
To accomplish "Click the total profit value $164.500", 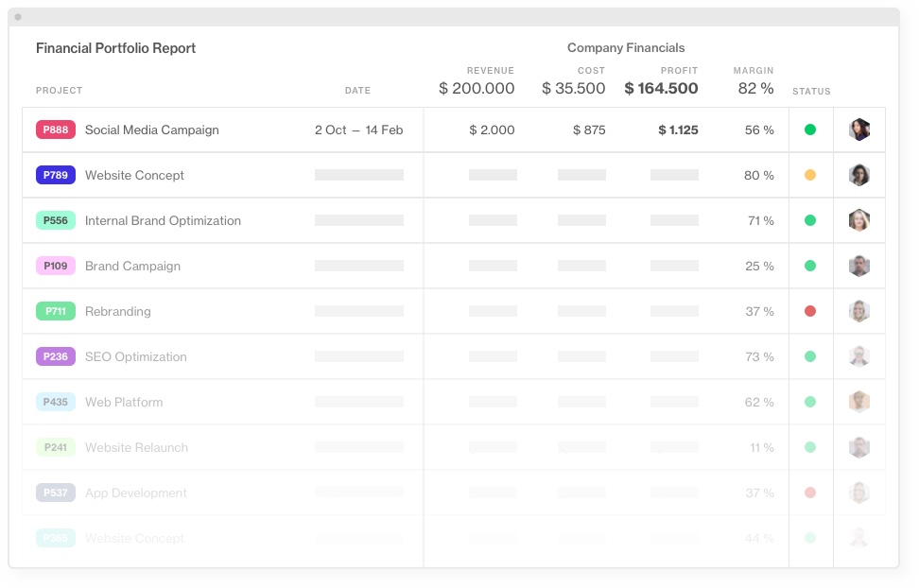I will 663,87.
